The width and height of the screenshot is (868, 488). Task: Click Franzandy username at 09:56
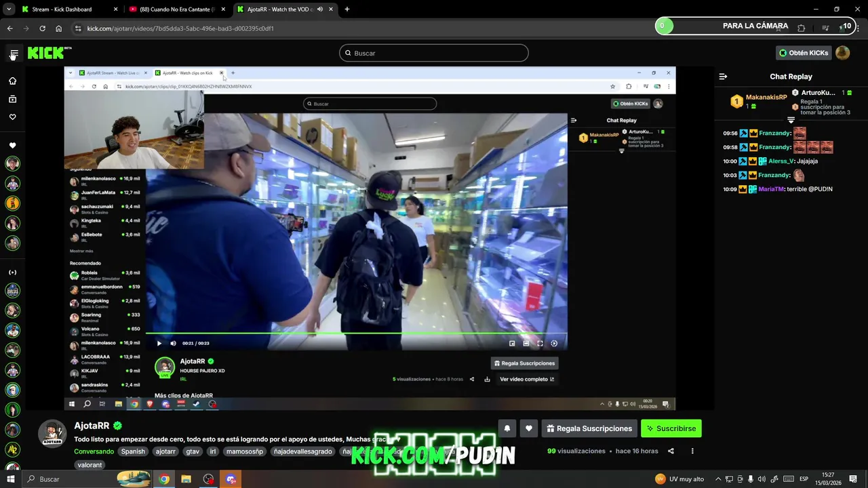click(x=774, y=134)
